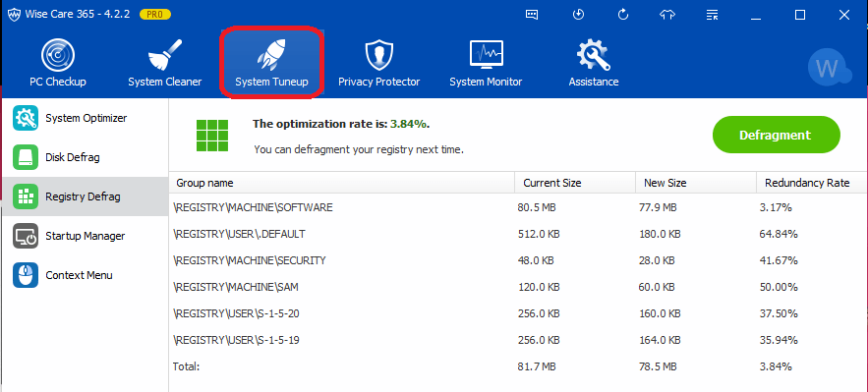The height and width of the screenshot is (392, 868).
Task: Sort by New Size column header
Action: (695, 183)
